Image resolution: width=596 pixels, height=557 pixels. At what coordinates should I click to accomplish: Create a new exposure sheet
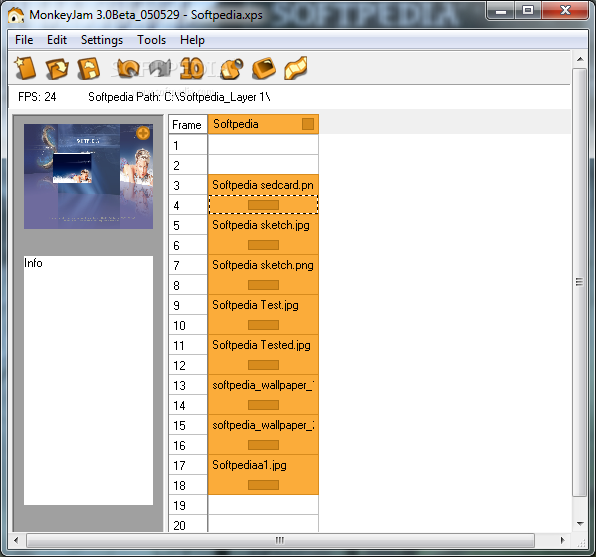pos(25,68)
